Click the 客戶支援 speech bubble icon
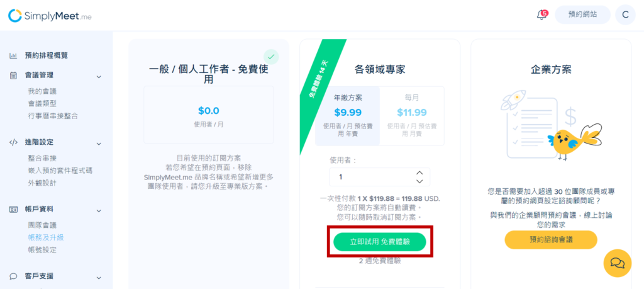The image size is (644, 289). click(x=13, y=276)
